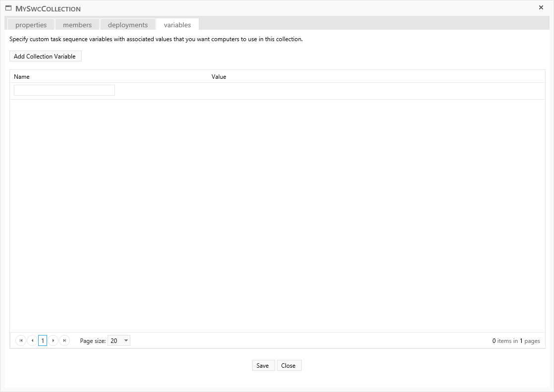Viewport: 554px width, 392px height.
Task: Sort by the Name column header
Action: click(22, 77)
